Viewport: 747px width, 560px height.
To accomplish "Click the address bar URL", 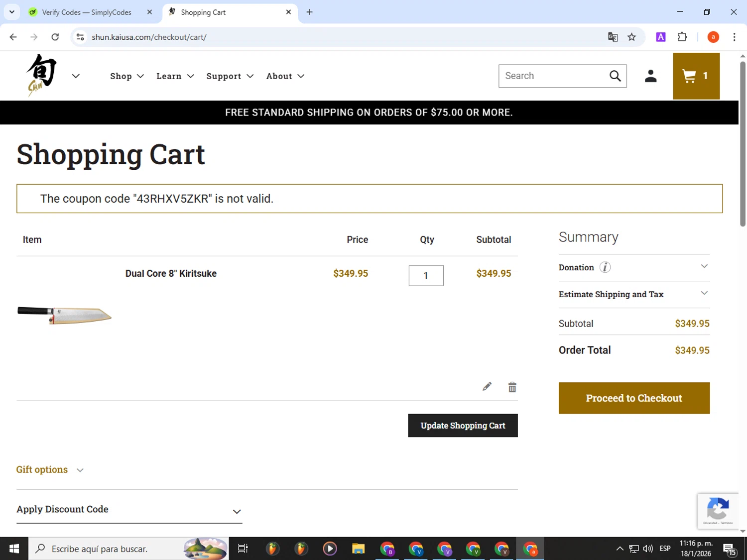I will 149,37.
